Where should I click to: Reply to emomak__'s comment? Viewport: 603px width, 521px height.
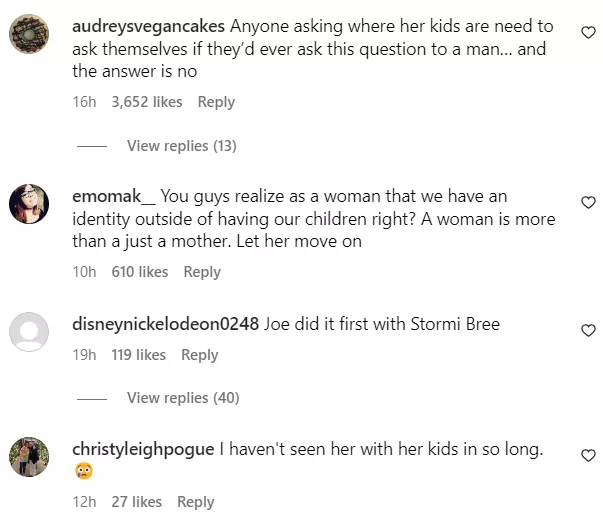coord(202,272)
